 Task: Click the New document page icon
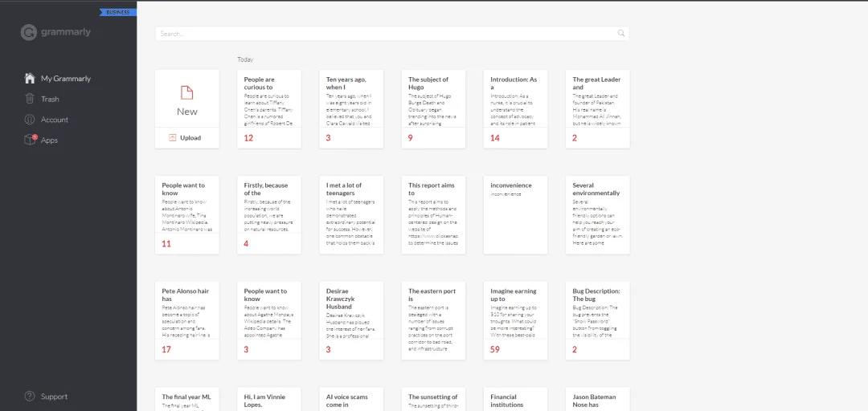187,93
